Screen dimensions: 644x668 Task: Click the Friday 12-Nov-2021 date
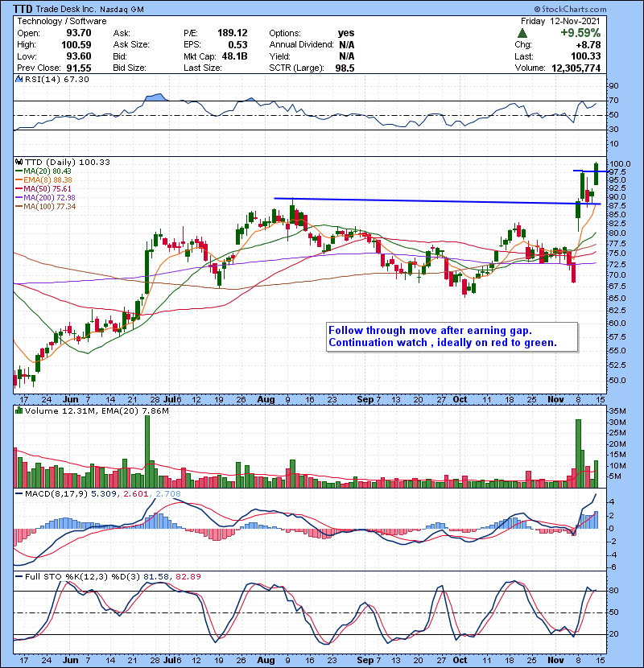pos(560,21)
